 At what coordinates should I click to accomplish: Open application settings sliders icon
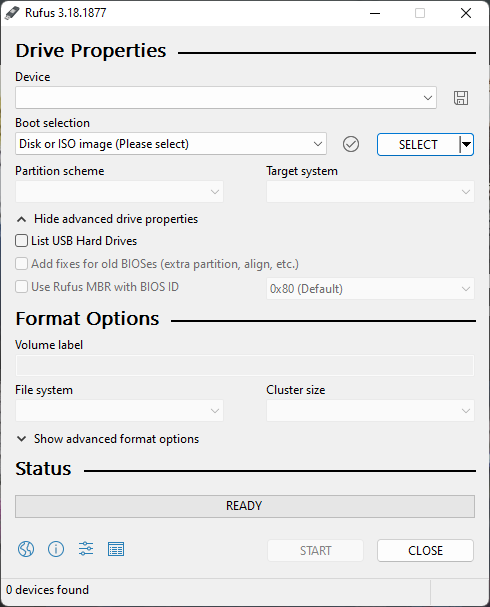pyautogui.click(x=86, y=549)
